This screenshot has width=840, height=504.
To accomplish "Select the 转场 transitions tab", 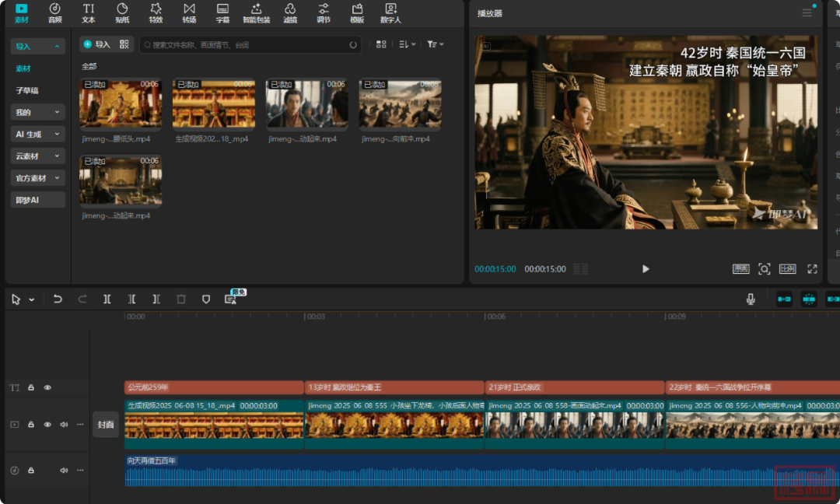I will click(189, 13).
